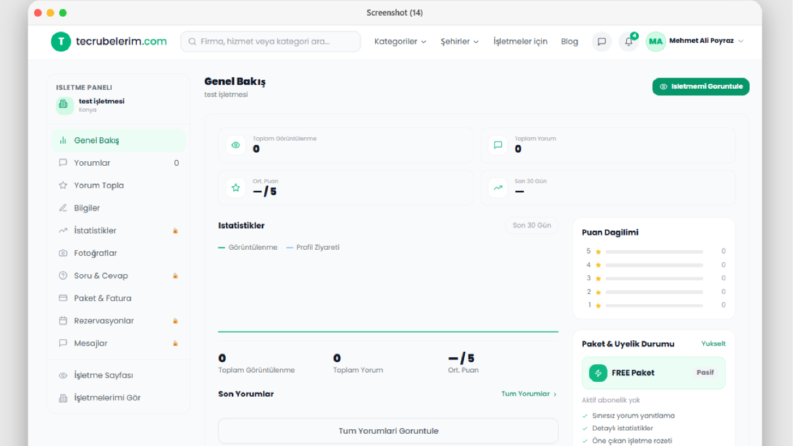Select Genel Bakış in sidebar
The height and width of the screenshot is (446, 793).
[x=118, y=140]
